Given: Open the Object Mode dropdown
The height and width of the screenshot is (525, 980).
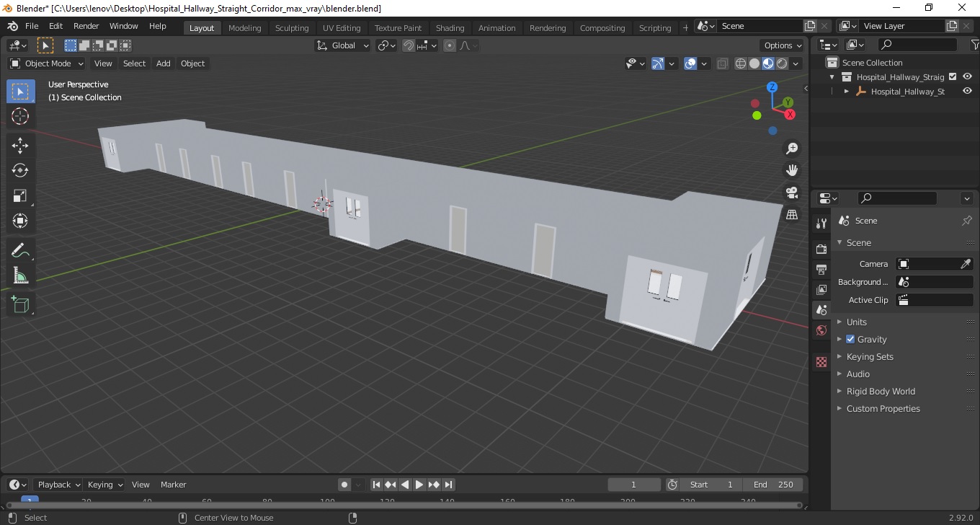Looking at the screenshot, I should pos(46,63).
